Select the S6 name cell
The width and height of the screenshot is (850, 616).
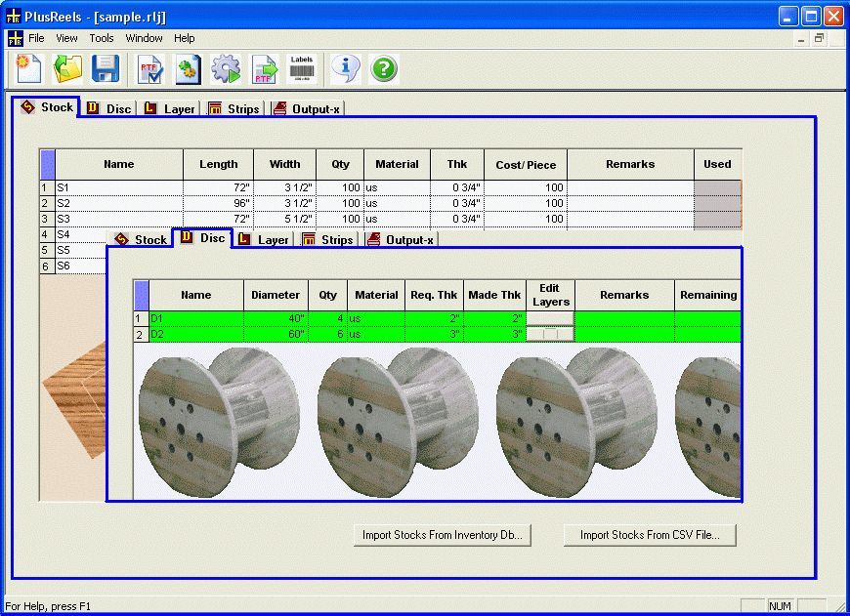[81, 266]
